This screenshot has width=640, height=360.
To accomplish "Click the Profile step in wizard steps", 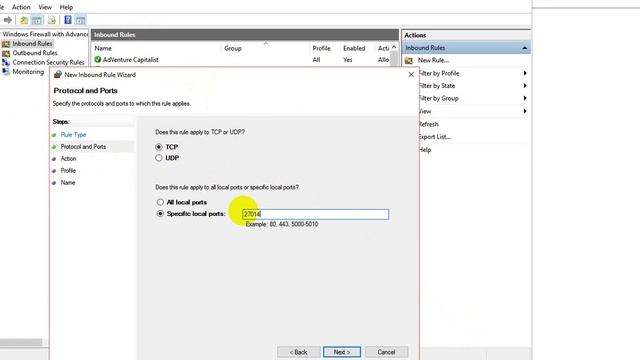I will tap(68, 171).
